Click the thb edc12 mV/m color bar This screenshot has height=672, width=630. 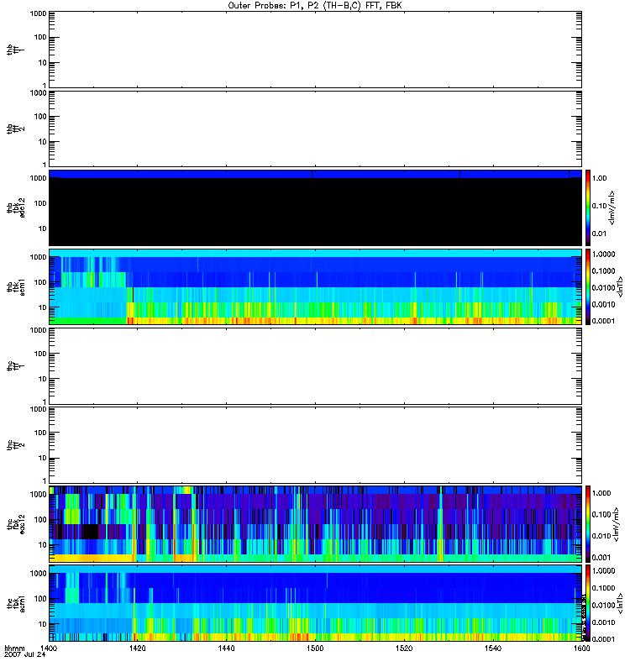590,207
